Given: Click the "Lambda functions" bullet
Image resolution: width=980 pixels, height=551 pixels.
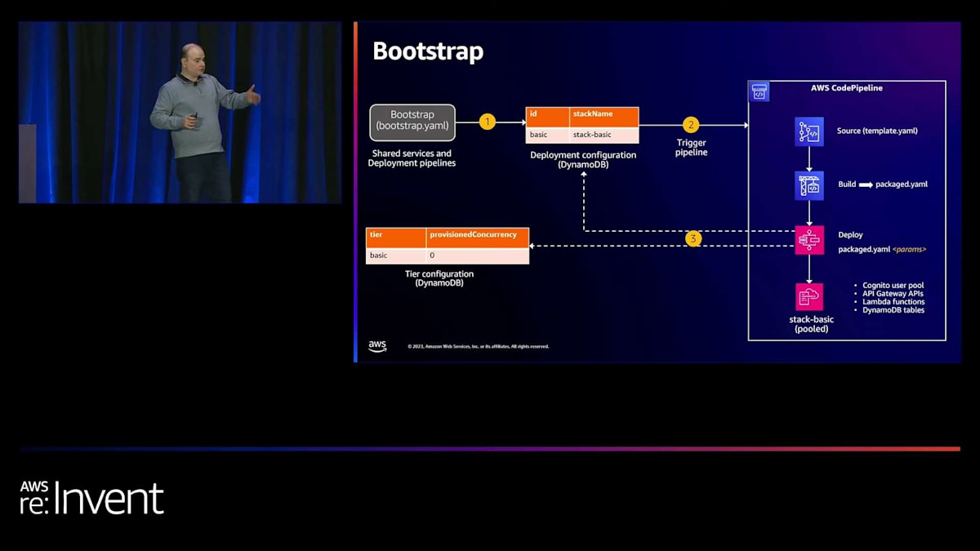Looking at the screenshot, I should click(893, 302).
